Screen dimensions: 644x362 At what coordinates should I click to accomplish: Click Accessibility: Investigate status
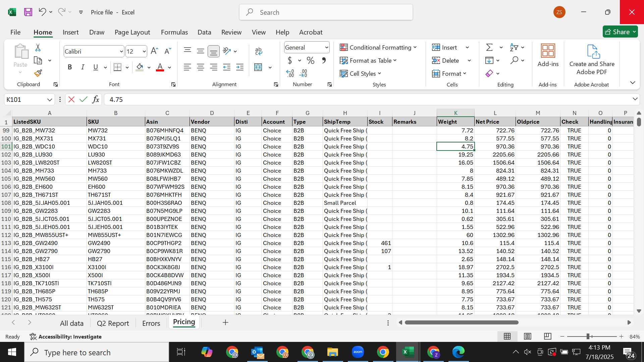66,337
